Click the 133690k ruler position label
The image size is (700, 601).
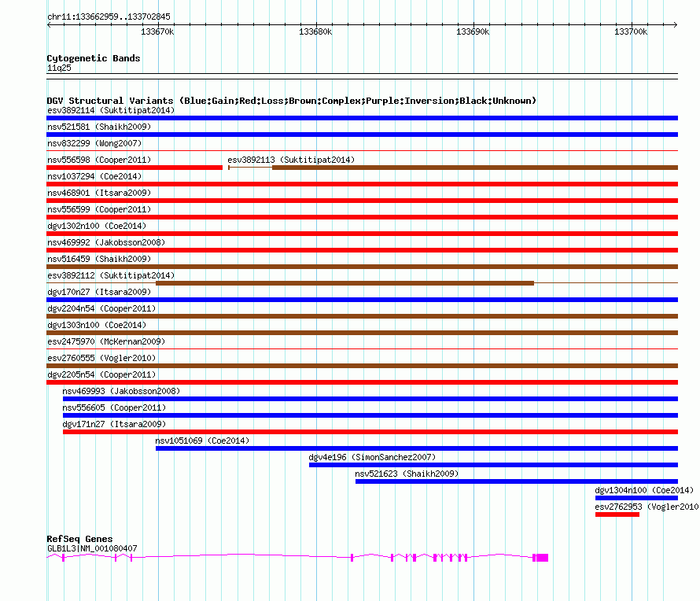(473, 31)
